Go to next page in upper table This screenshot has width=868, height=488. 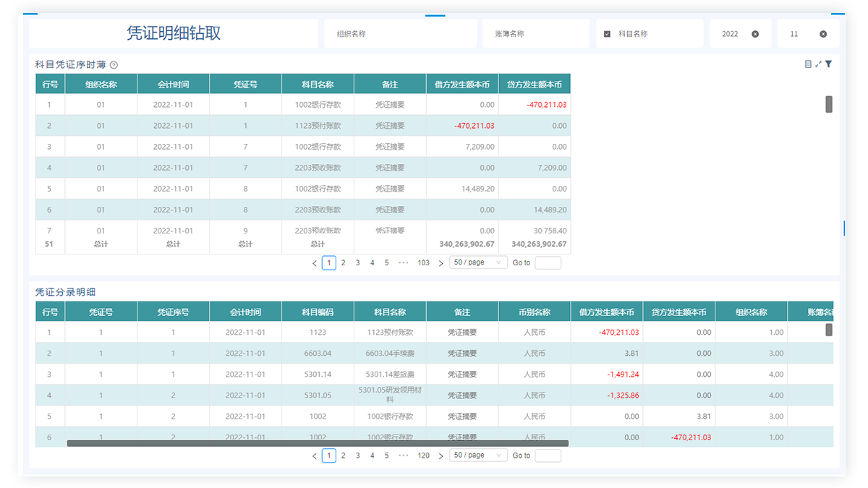[441, 263]
